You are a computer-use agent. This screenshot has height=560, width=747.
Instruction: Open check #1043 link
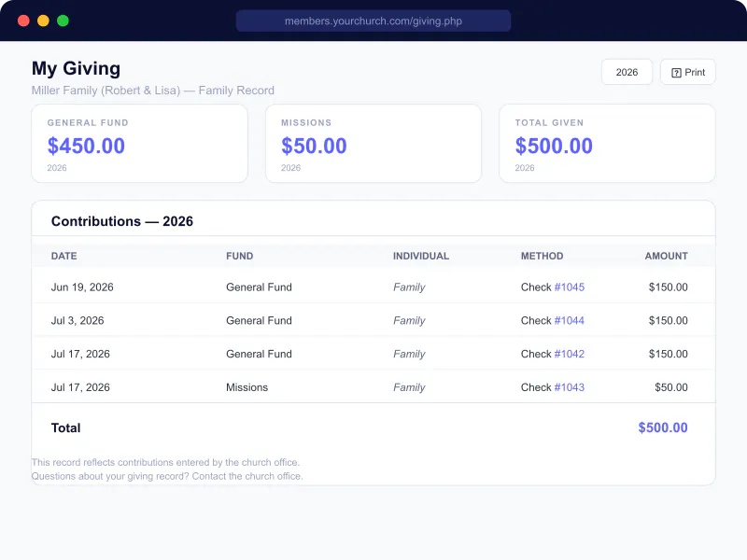(570, 387)
